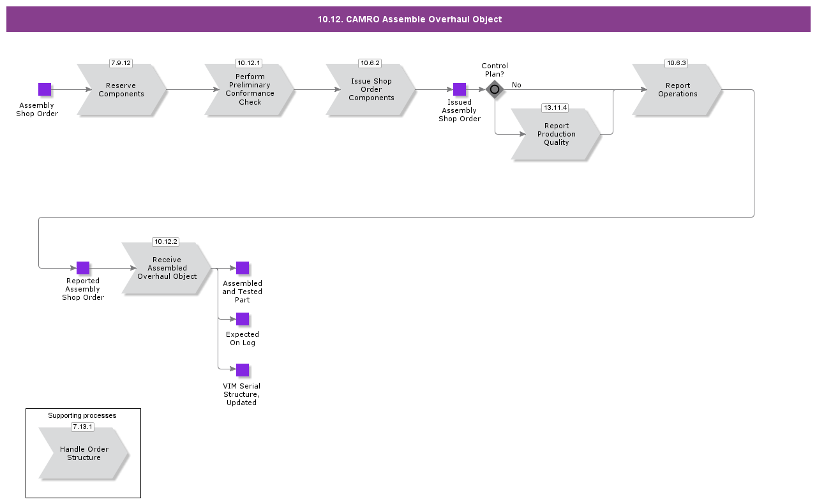Click the 7.13.1 reference tag

coord(82,427)
